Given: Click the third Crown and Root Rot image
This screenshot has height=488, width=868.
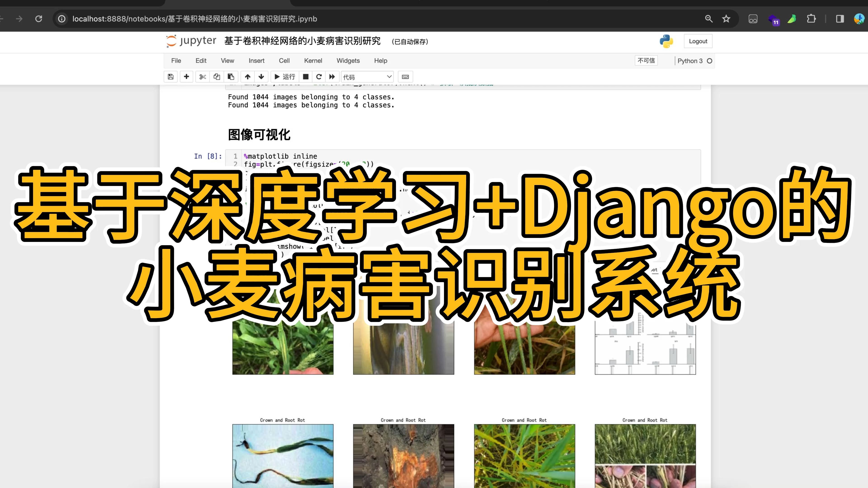Looking at the screenshot, I should tap(524, 456).
